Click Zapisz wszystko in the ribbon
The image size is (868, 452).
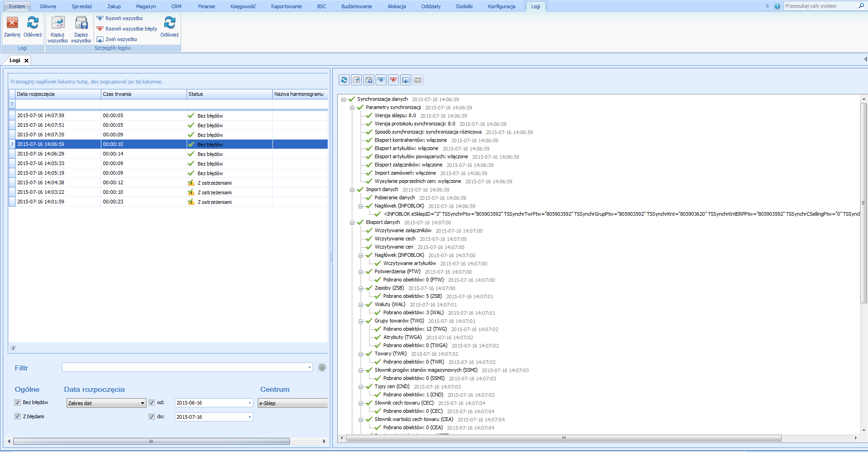pos(81,29)
